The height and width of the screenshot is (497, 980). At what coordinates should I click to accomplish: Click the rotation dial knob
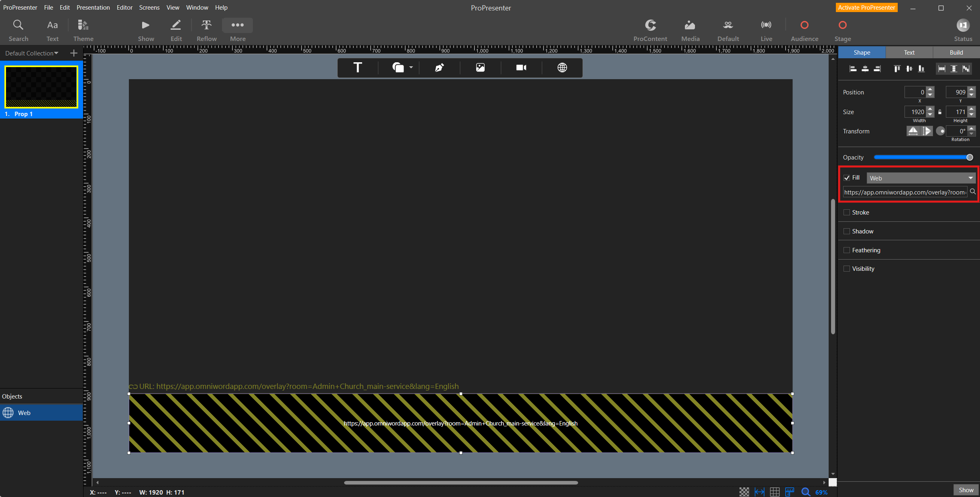coord(940,131)
